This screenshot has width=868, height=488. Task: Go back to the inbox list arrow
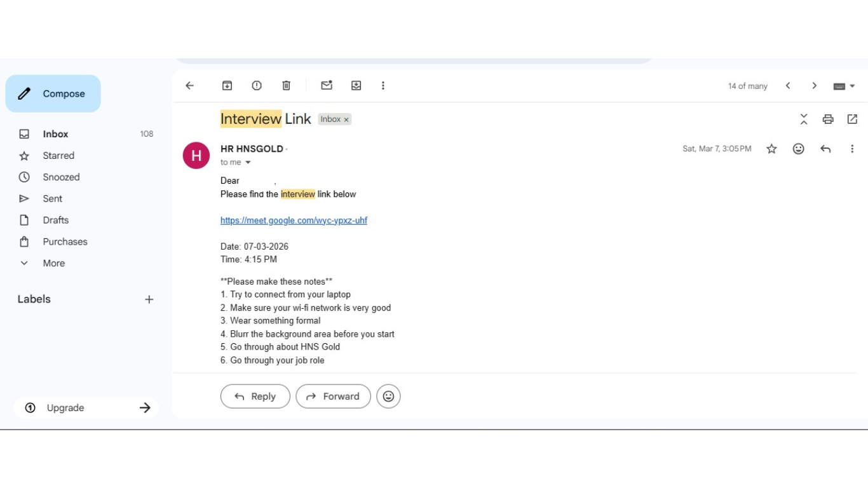click(189, 86)
